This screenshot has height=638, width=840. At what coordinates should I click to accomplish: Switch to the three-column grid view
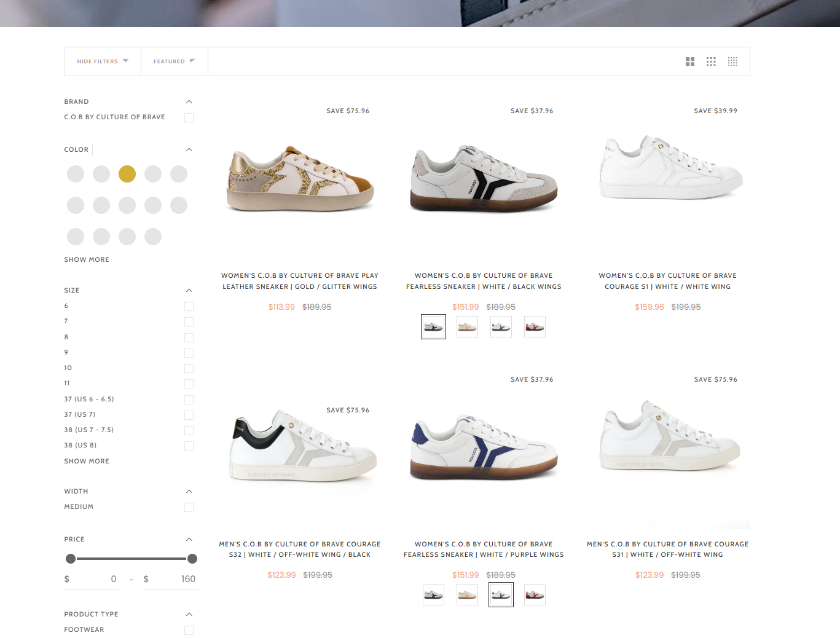pos(711,61)
